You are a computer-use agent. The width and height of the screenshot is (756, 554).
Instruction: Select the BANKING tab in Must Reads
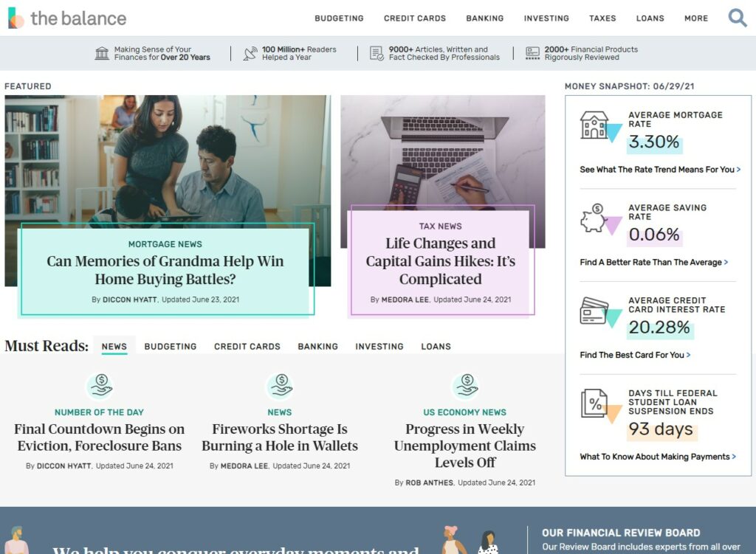317,347
